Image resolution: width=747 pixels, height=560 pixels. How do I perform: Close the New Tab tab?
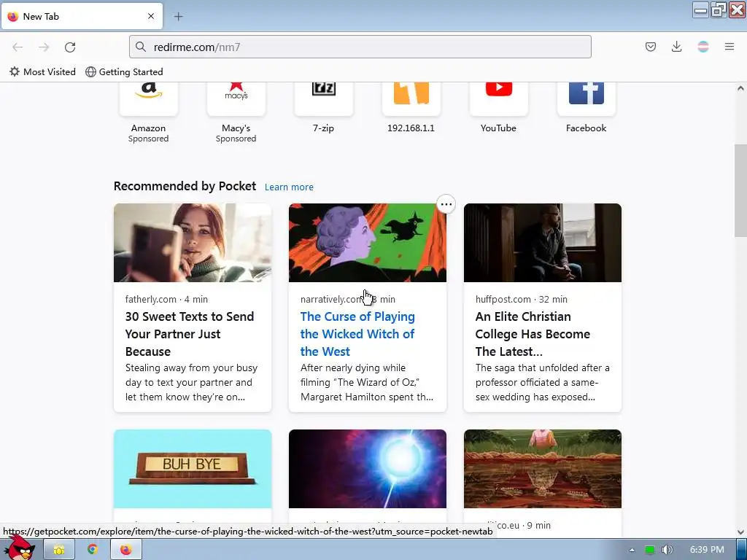tap(151, 16)
